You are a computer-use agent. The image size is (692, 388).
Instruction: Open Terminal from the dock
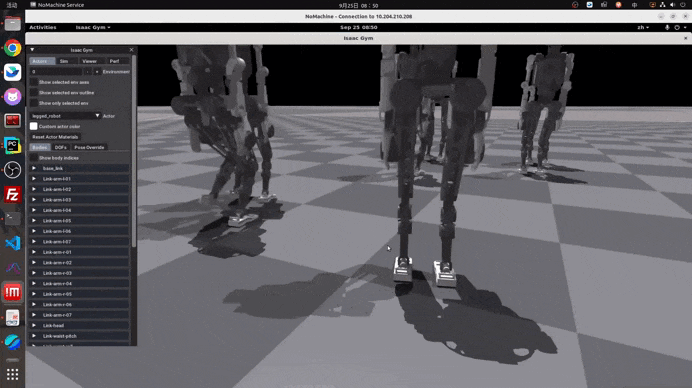pyautogui.click(x=12, y=218)
